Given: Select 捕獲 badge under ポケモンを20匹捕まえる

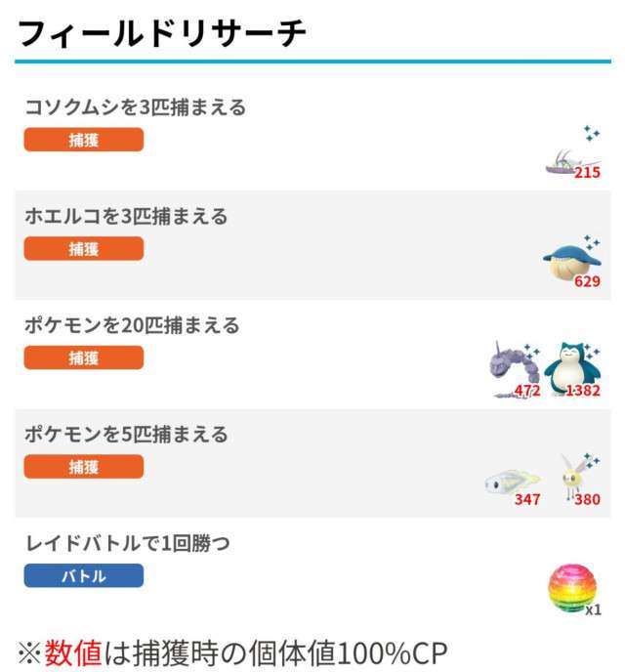Looking at the screenshot, I should coord(84,358).
